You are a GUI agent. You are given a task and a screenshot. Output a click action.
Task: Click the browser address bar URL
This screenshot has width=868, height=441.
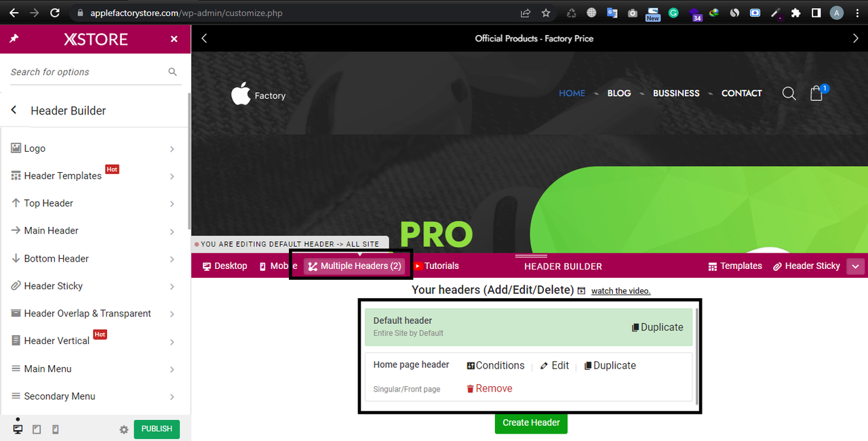[186, 13]
